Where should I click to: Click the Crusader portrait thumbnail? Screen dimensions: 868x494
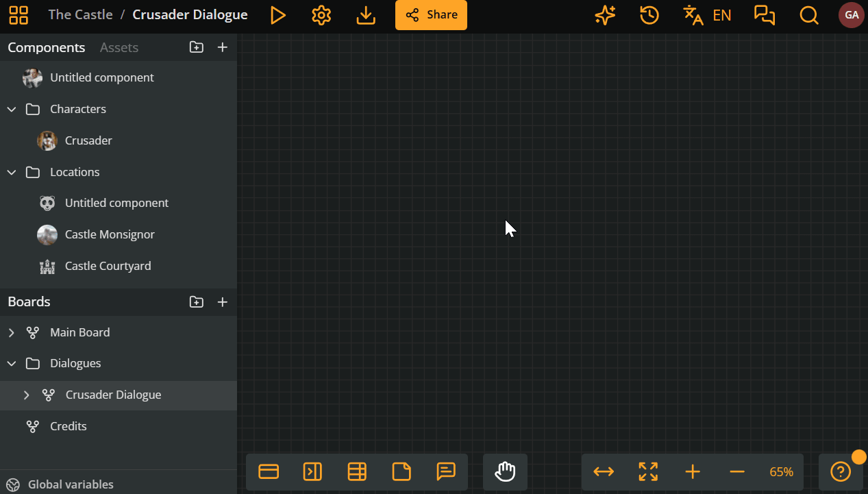click(47, 140)
